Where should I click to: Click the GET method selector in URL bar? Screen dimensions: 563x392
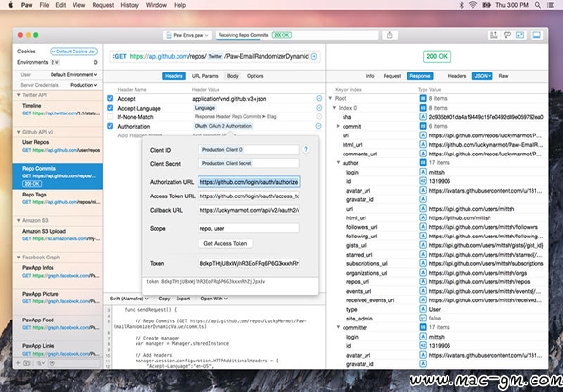(119, 56)
